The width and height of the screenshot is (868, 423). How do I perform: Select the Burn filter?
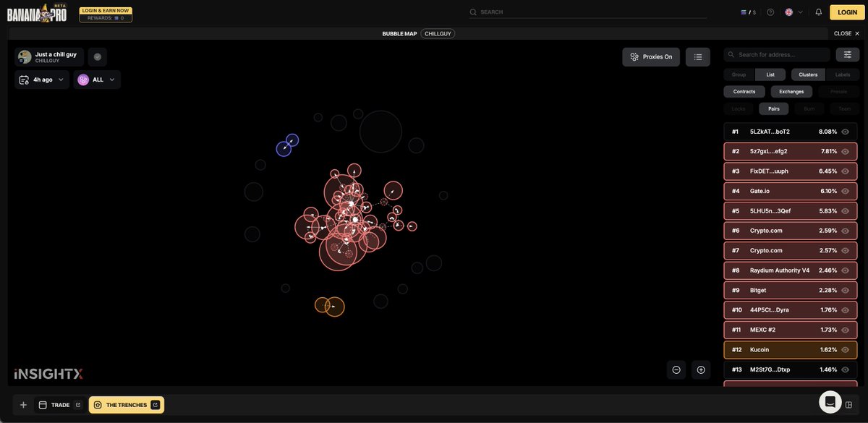(x=809, y=109)
